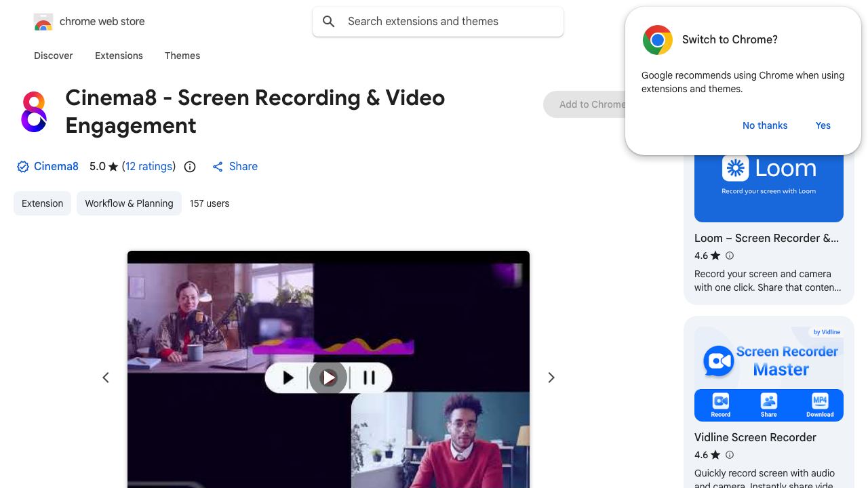
Task: Click the share icon beside Share
Action: pos(218,167)
